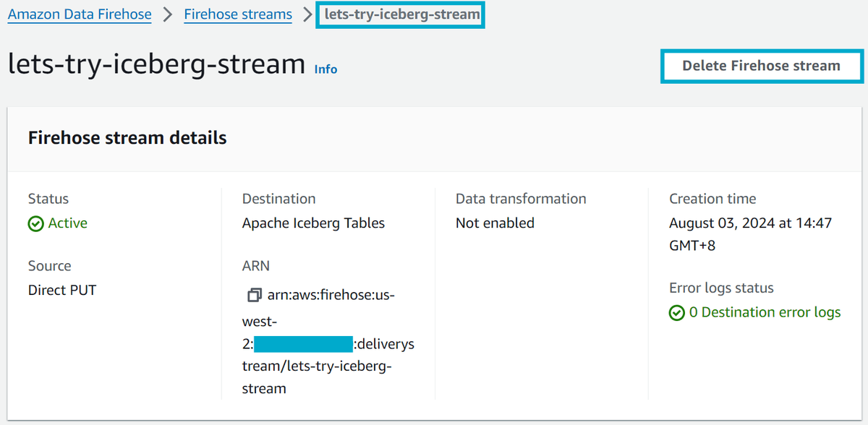
Task: Go back to Firehose streams list
Action: pyautogui.click(x=237, y=14)
